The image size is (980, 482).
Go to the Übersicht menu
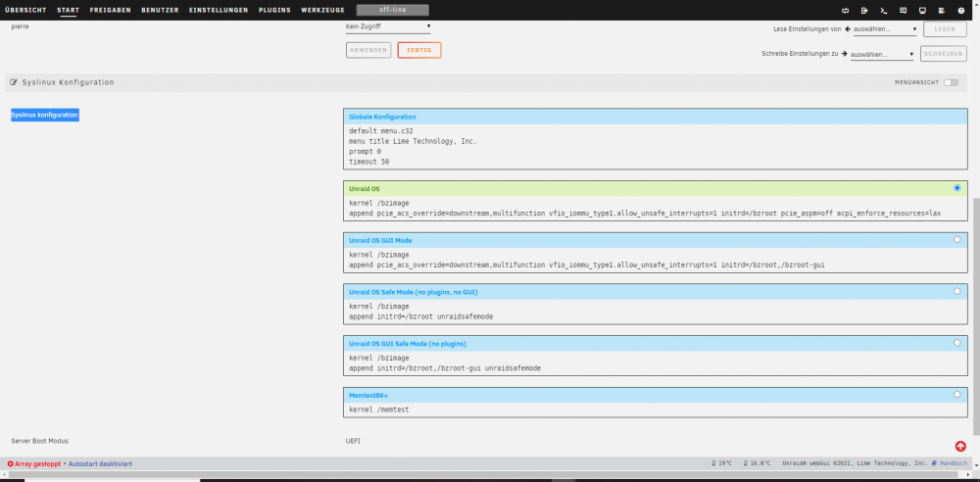tap(25, 10)
